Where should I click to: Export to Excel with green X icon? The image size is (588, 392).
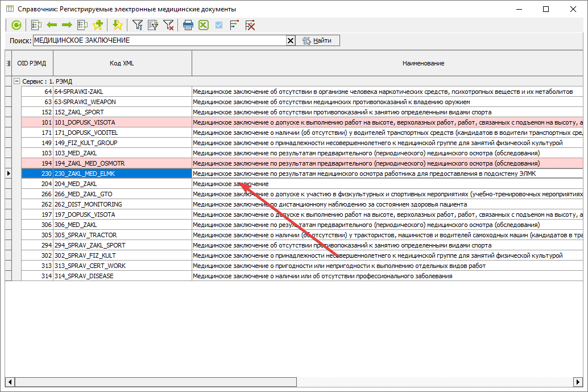point(204,25)
